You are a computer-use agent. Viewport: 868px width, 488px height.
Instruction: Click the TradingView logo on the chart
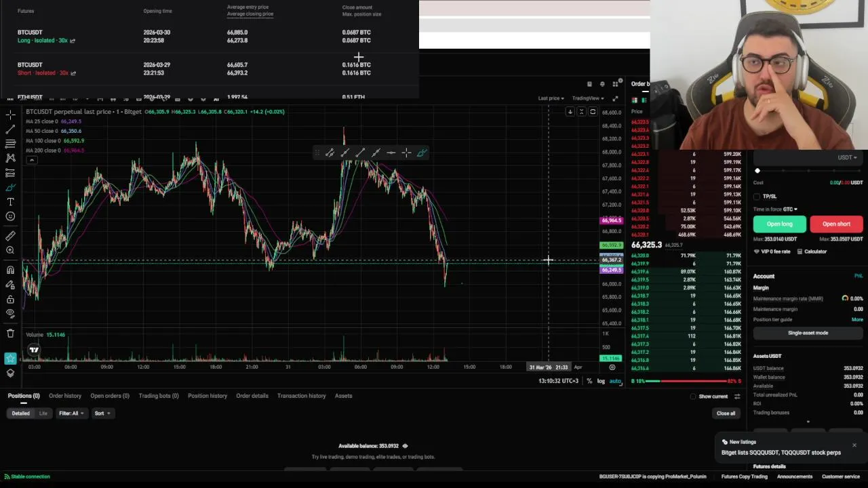(x=34, y=350)
